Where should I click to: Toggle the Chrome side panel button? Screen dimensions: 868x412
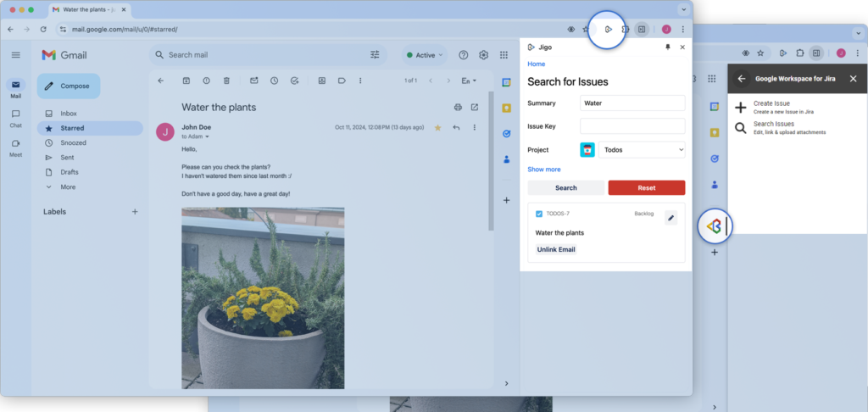642,29
